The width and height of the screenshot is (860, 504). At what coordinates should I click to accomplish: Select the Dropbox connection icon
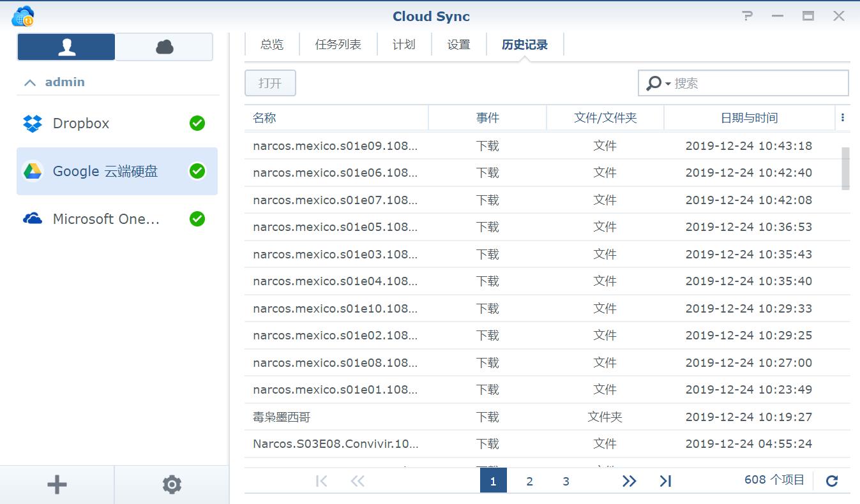33,123
